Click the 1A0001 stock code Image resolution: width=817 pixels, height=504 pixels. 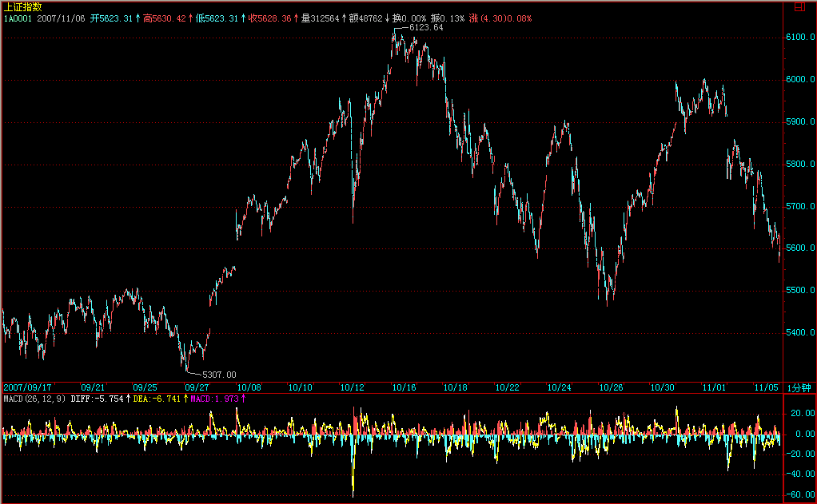(x=18, y=18)
